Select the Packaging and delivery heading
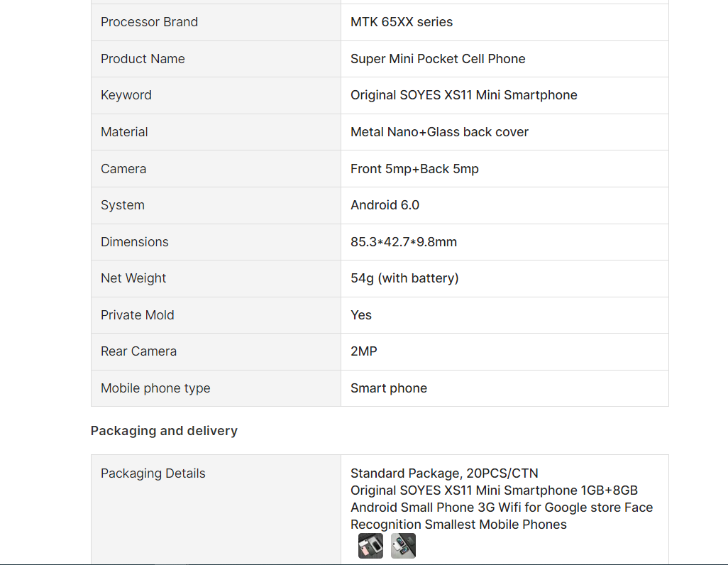 click(x=164, y=431)
